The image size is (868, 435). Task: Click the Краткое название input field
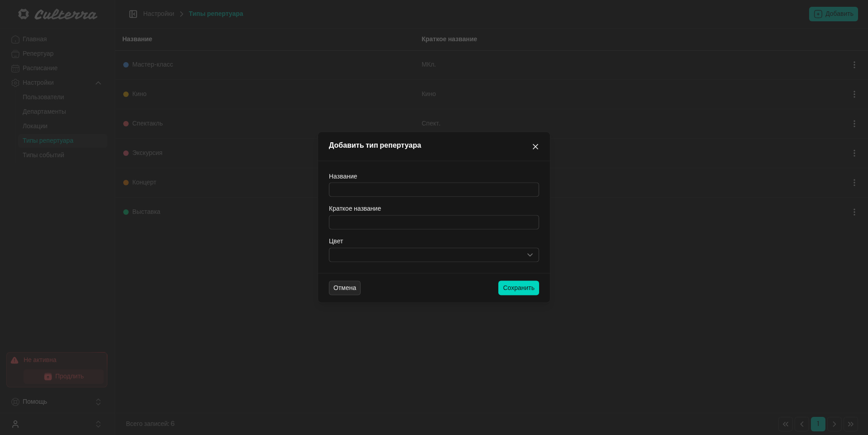pos(434,222)
